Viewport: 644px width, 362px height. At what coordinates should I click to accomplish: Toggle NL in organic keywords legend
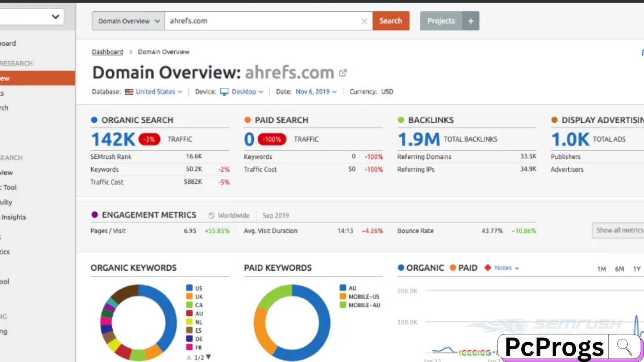point(194,322)
